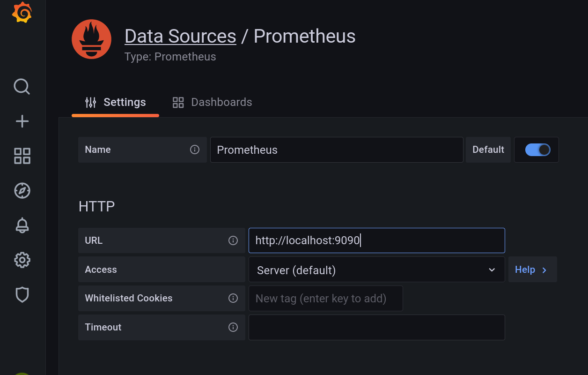
Task: Follow the Data Sources breadcrumb link
Action: pyautogui.click(x=180, y=36)
